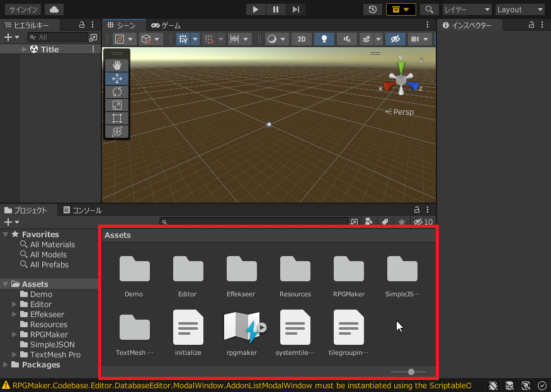Viewport: 551px width, 392px height.
Task: Open the レイヤー dropdown
Action: [x=467, y=9]
